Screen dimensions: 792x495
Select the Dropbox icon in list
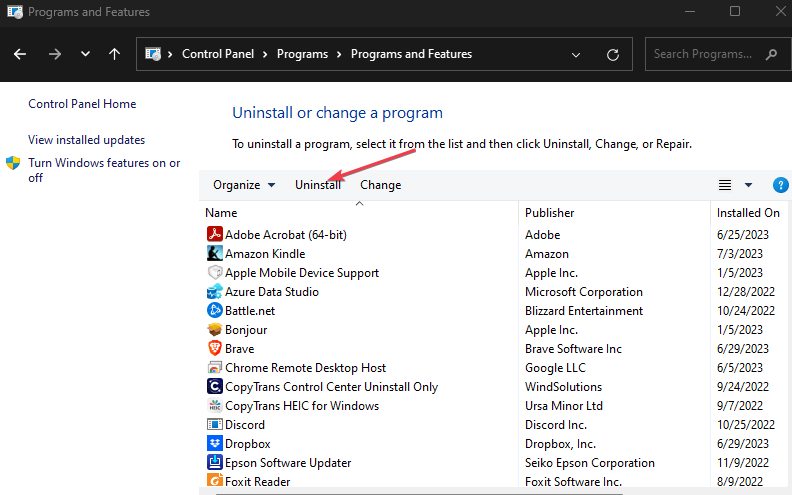[214, 443]
